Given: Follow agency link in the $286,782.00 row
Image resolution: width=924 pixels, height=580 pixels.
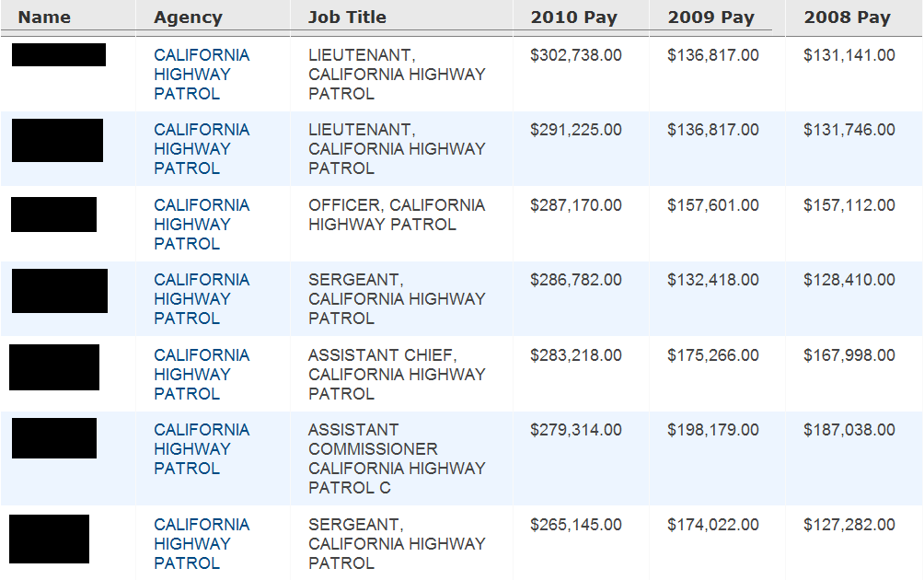Looking at the screenshot, I should point(202,299).
